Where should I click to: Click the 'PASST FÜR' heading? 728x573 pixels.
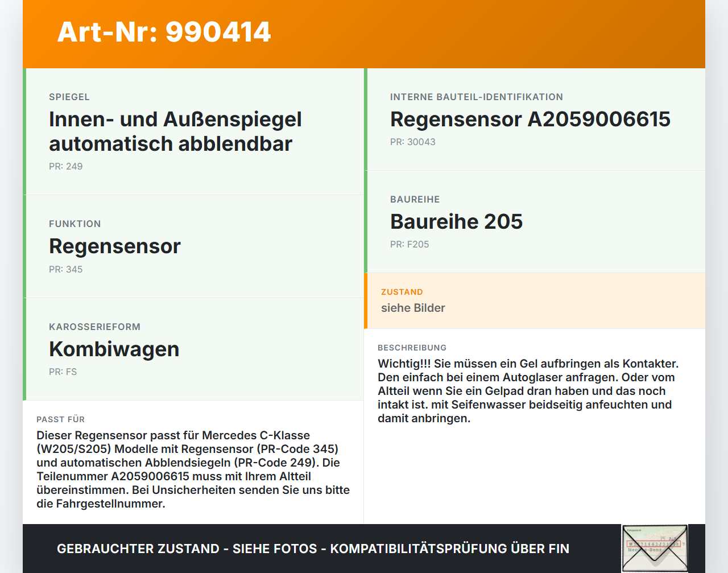tap(60, 419)
